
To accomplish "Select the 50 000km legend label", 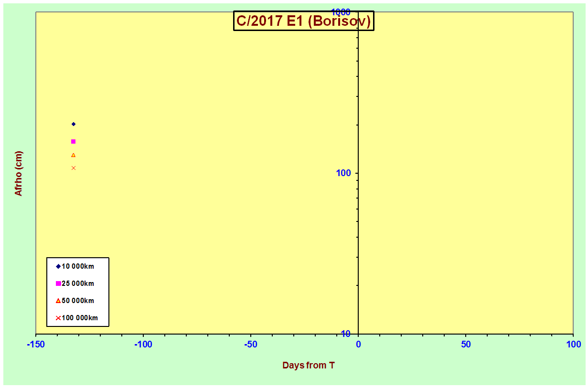I will pos(78,301).
